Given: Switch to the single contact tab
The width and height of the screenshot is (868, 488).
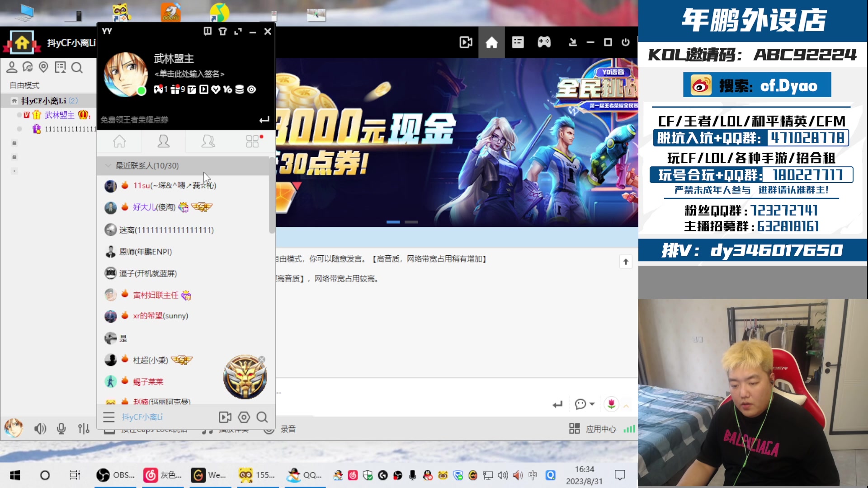Looking at the screenshot, I should coord(163,141).
